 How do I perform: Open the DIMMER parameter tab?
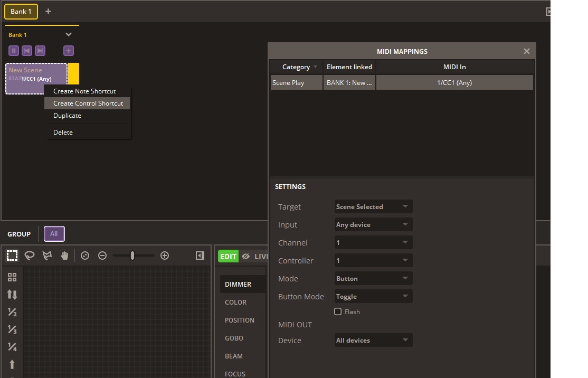pos(243,284)
